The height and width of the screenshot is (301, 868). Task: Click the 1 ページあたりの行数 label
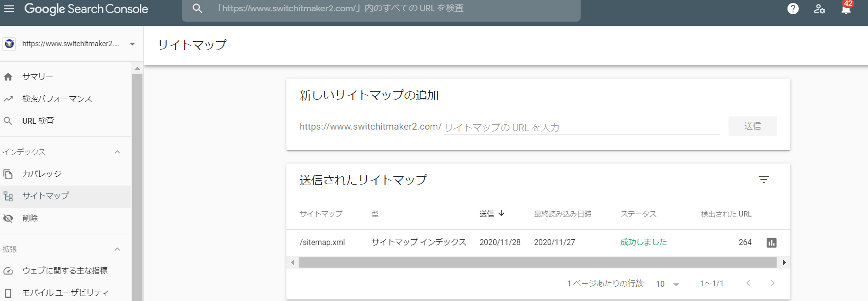[606, 284]
